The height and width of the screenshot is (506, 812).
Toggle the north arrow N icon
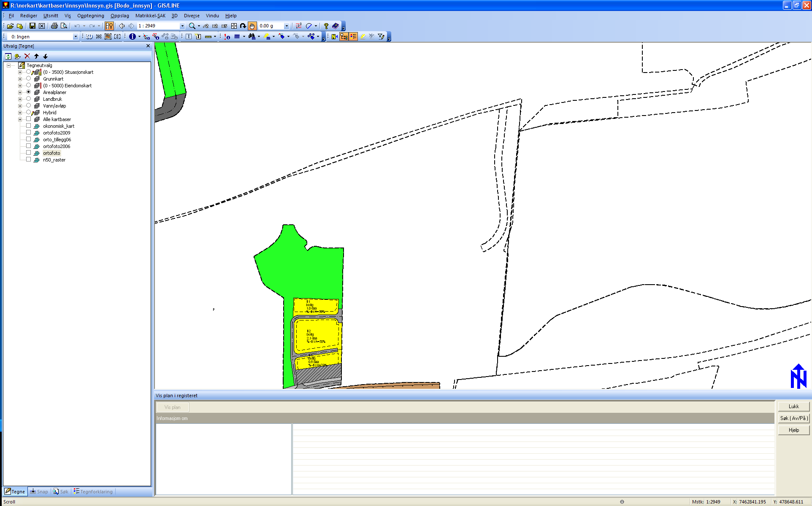coord(335,37)
